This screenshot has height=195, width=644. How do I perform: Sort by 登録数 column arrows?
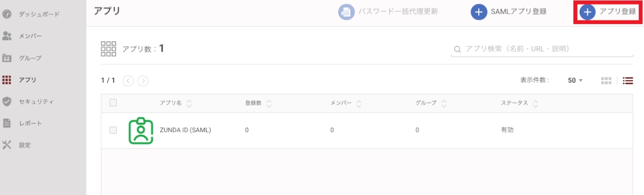click(x=269, y=103)
